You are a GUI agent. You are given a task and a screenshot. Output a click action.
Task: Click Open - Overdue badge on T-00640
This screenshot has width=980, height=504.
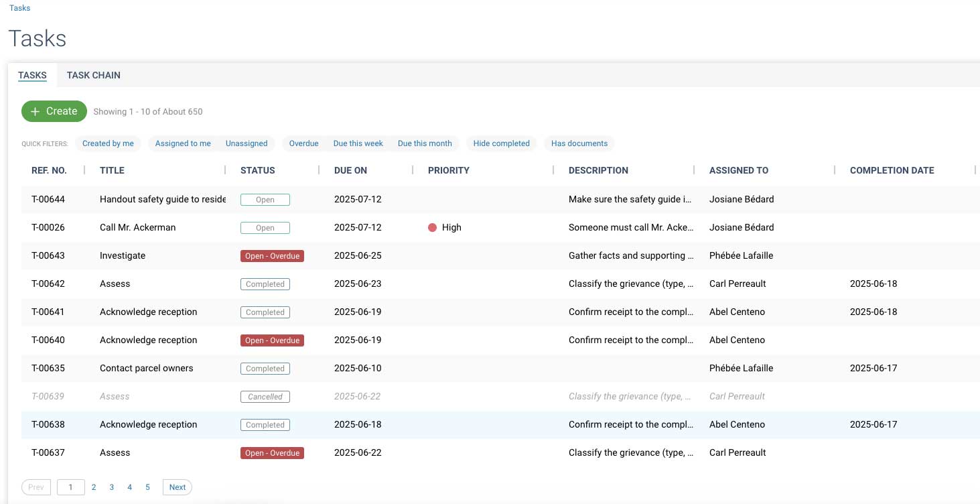point(272,340)
